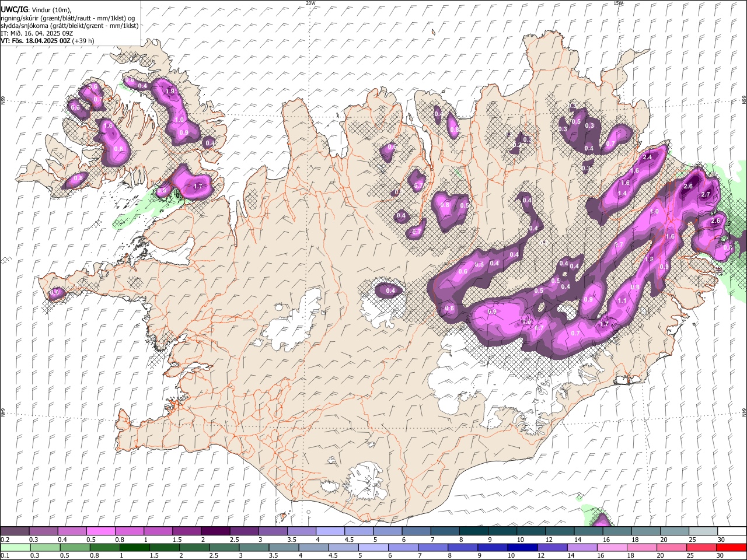The width and height of the screenshot is (747, 560).
Task: Click the 1.1 snowfall value in the eastern band
Action: click(x=622, y=301)
